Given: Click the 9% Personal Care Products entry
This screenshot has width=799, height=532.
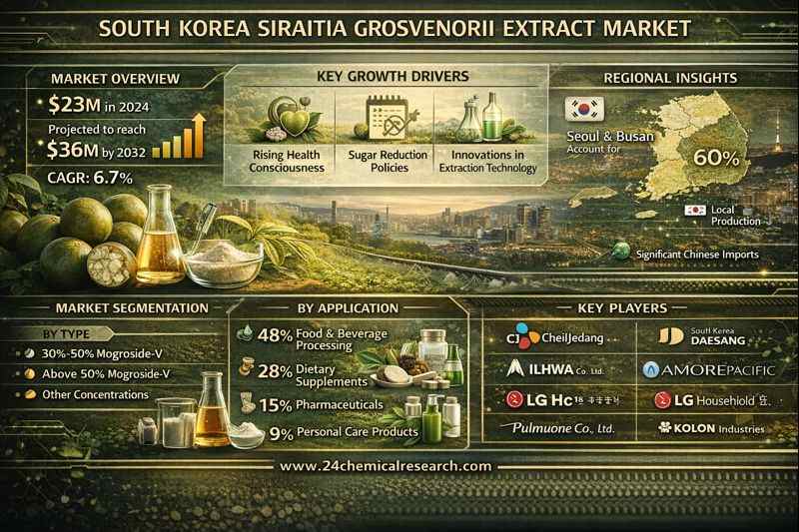Looking at the screenshot, I should point(344,432).
